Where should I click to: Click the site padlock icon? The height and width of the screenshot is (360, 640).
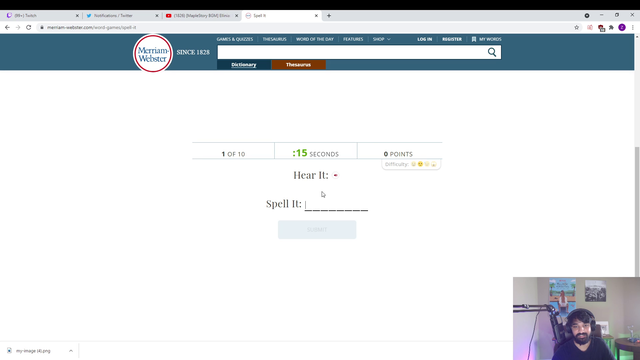[x=42, y=27]
